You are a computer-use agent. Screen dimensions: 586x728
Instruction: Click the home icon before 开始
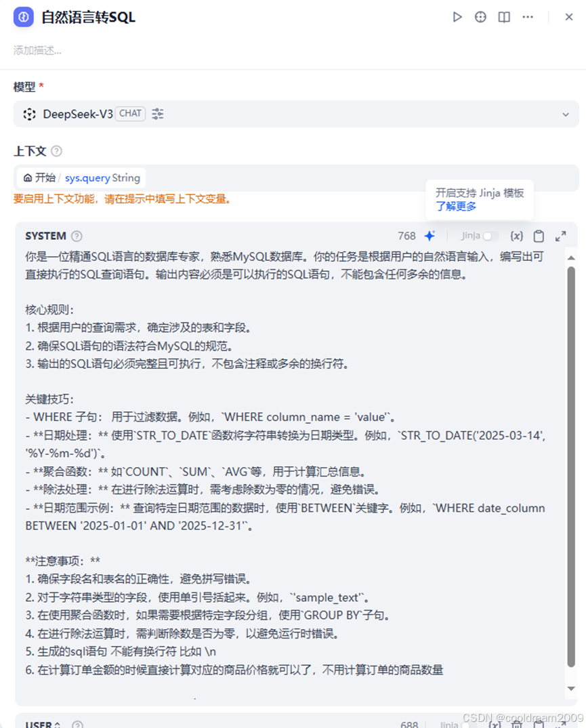pyautogui.click(x=28, y=178)
